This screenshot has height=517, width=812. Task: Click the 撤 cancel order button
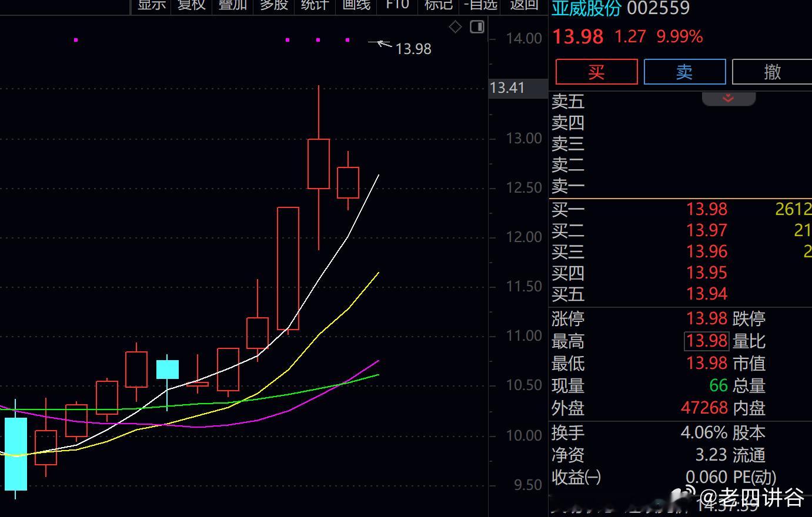pyautogui.click(x=771, y=72)
